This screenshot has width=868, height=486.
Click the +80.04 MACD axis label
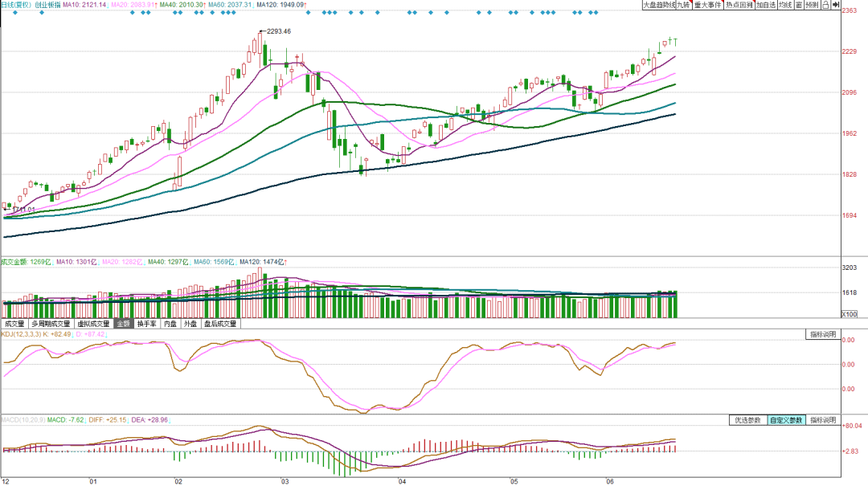click(852, 426)
